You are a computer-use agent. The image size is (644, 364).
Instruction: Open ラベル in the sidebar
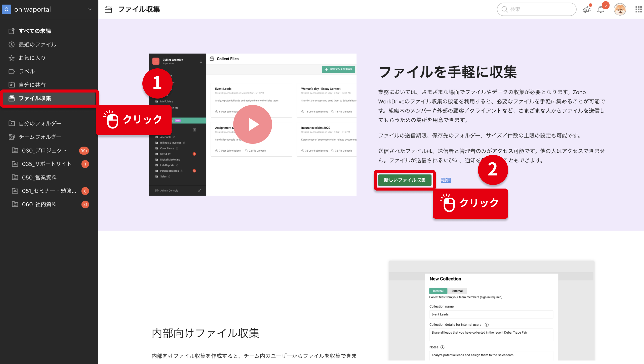pos(27,71)
